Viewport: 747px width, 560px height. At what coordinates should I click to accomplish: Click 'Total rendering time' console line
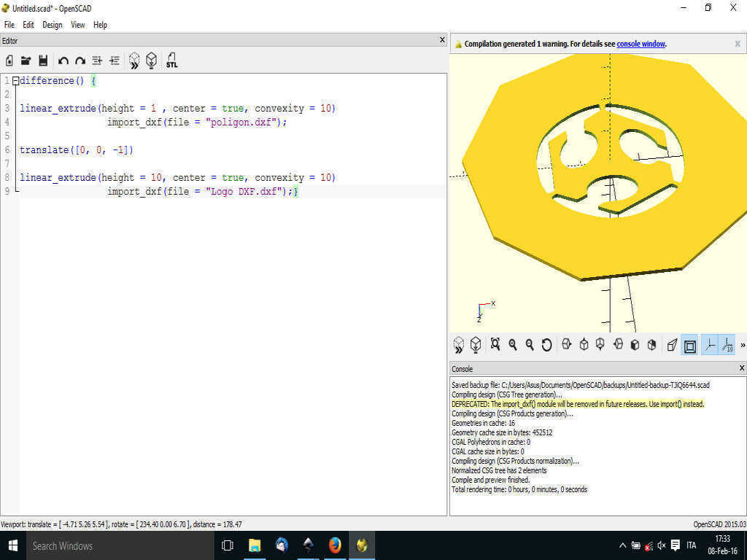pyautogui.click(x=519, y=489)
